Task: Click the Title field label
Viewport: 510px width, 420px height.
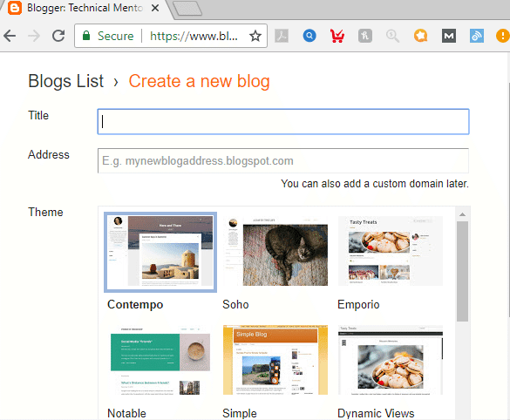Action: click(x=38, y=115)
